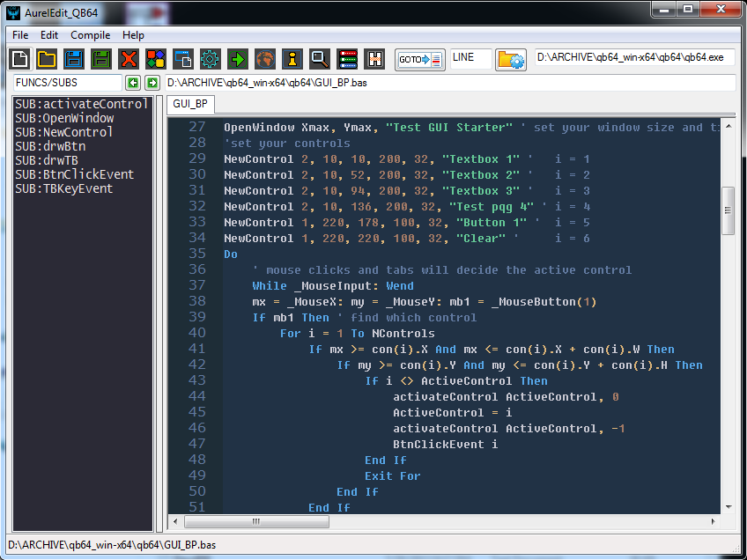Screen dimensions: 747x560
Task: Run the program with the green arrow icon
Action: (x=237, y=60)
